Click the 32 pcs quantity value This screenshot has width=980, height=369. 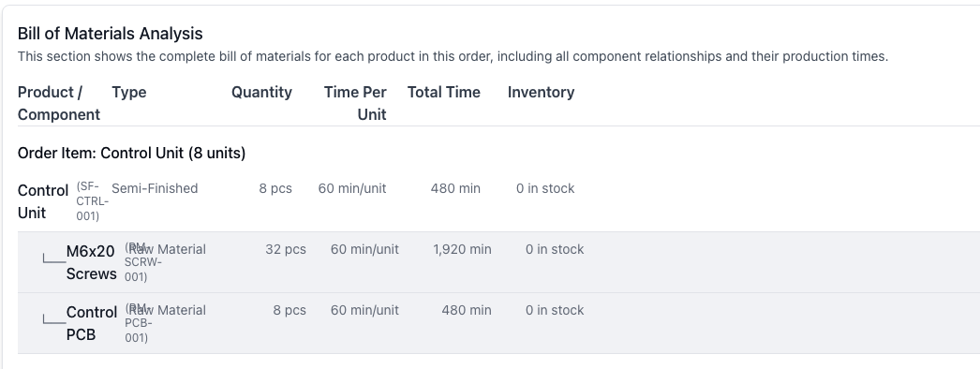[286, 249]
